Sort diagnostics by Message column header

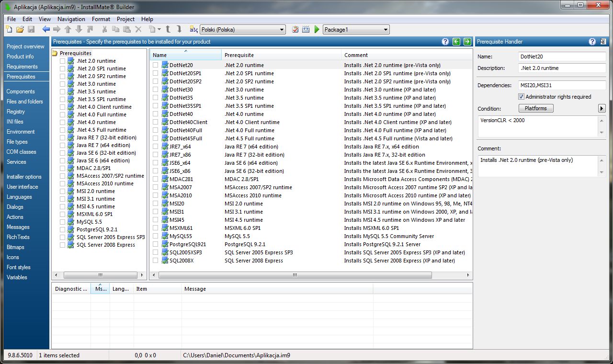[x=277, y=289]
